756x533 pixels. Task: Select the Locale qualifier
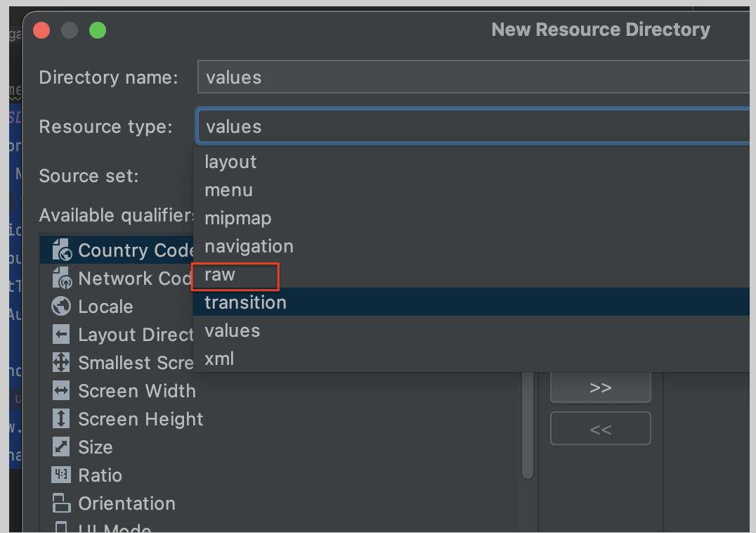point(117,307)
